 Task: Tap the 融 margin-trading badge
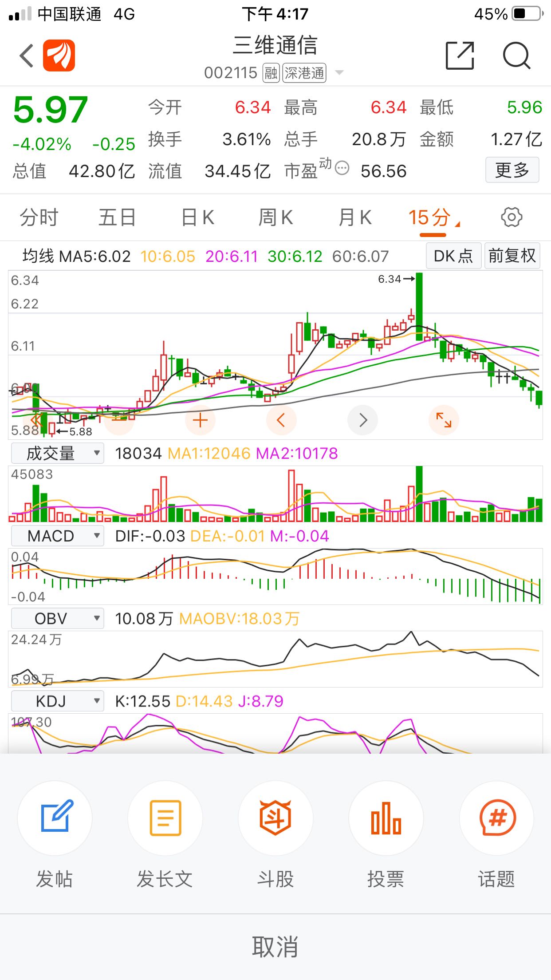coord(271,73)
